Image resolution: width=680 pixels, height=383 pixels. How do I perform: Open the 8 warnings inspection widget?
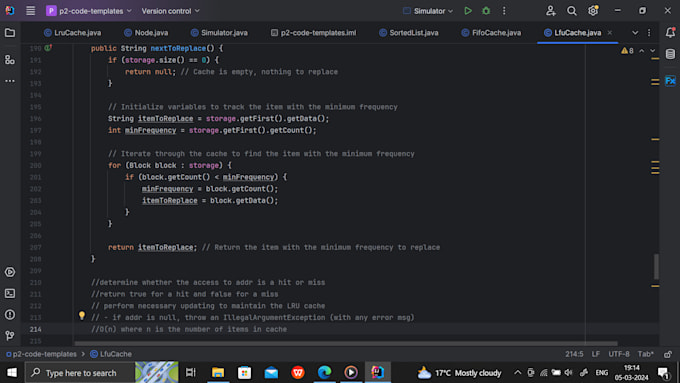tap(627, 51)
